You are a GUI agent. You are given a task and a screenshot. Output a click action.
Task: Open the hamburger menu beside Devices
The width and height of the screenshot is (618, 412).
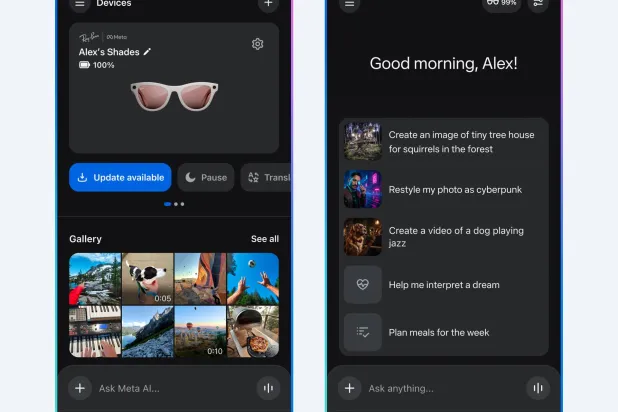80,4
